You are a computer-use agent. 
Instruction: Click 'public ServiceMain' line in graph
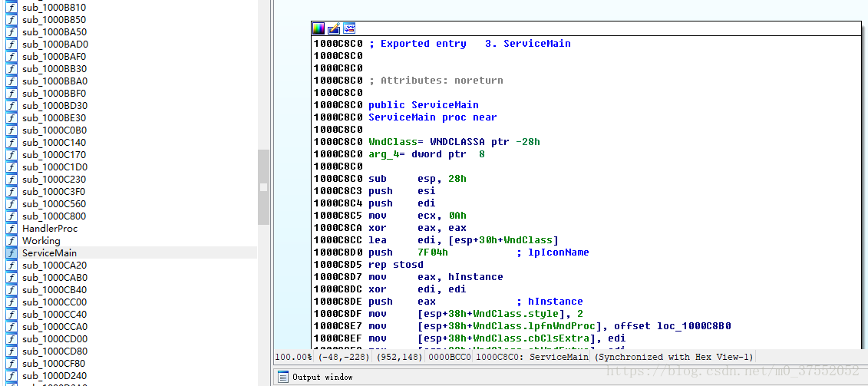424,104
